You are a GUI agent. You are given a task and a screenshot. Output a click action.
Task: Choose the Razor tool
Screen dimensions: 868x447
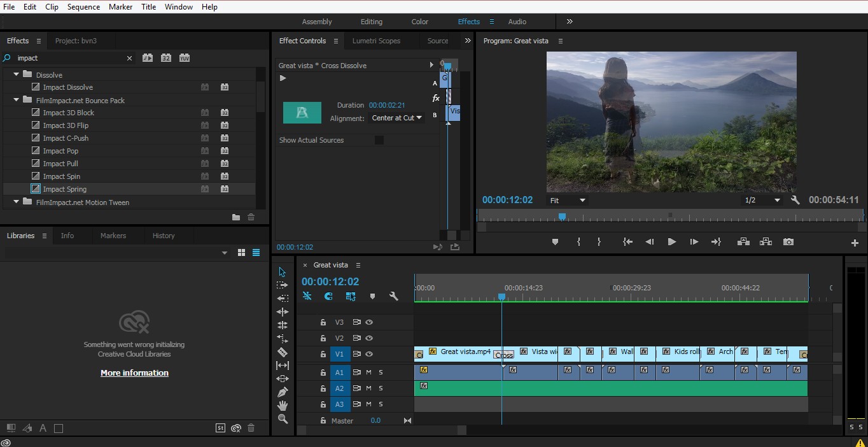(x=283, y=352)
